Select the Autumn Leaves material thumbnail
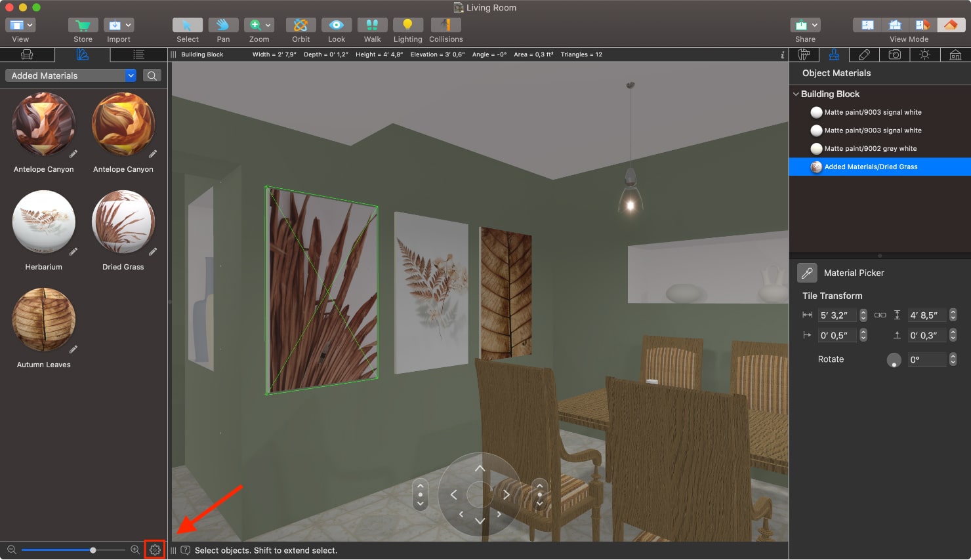The height and width of the screenshot is (560, 971). pyautogui.click(x=44, y=320)
